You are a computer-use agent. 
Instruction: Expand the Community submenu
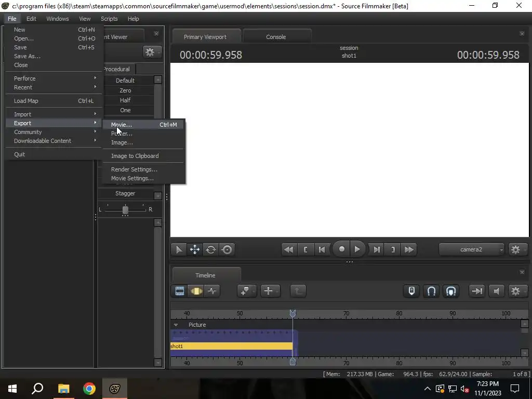[54, 132]
